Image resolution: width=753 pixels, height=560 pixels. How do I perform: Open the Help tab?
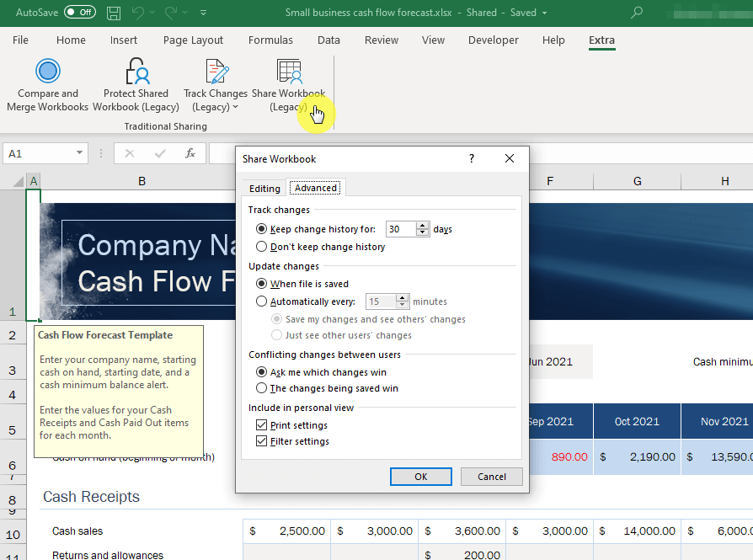pyautogui.click(x=553, y=40)
